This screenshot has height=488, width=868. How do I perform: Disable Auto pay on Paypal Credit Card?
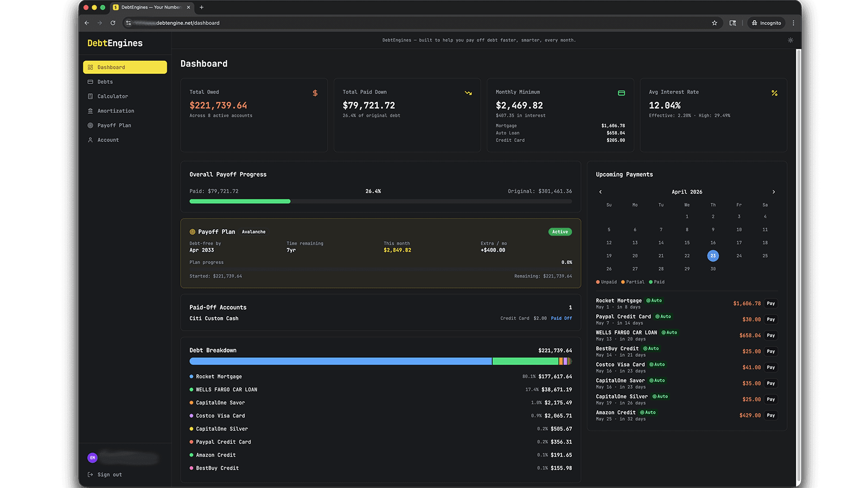664,316
